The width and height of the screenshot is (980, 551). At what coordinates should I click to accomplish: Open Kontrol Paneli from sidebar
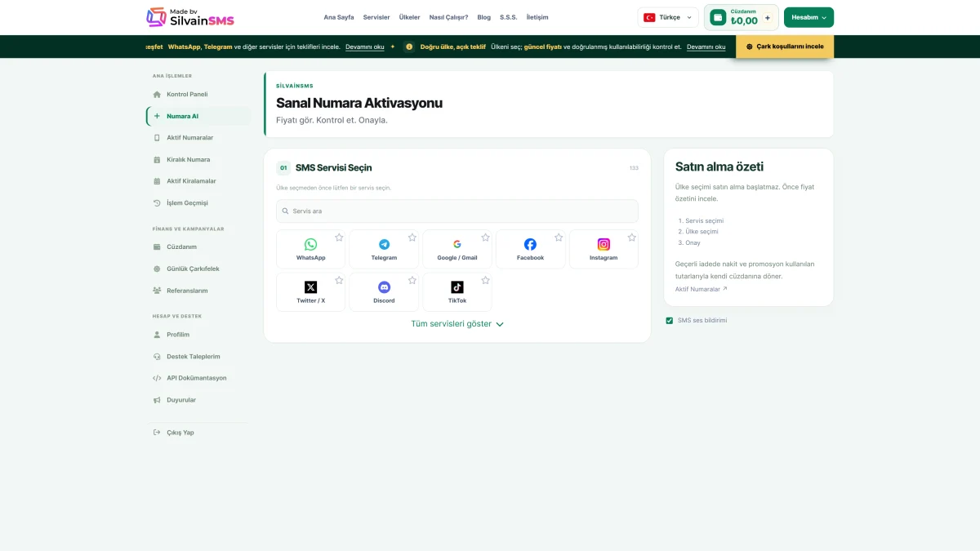click(198, 94)
